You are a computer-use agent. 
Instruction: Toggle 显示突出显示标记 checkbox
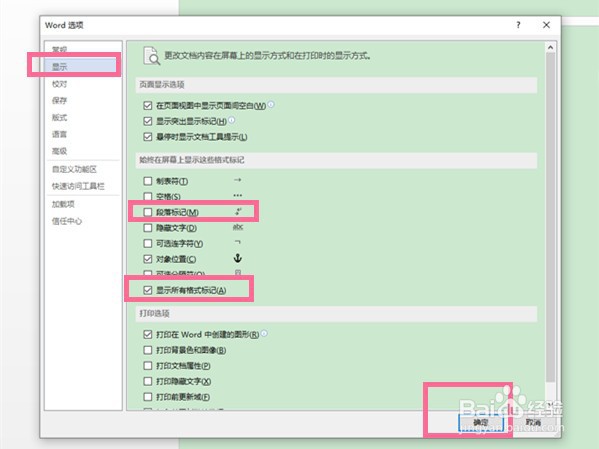pos(148,121)
